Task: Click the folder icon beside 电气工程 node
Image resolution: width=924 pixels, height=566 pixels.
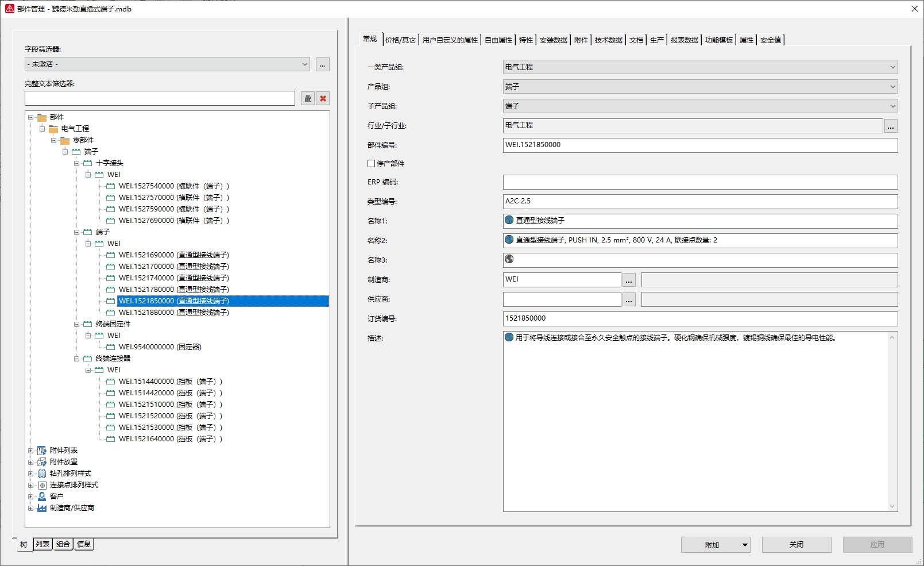Action: pyautogui.click(x=53, y=129)
